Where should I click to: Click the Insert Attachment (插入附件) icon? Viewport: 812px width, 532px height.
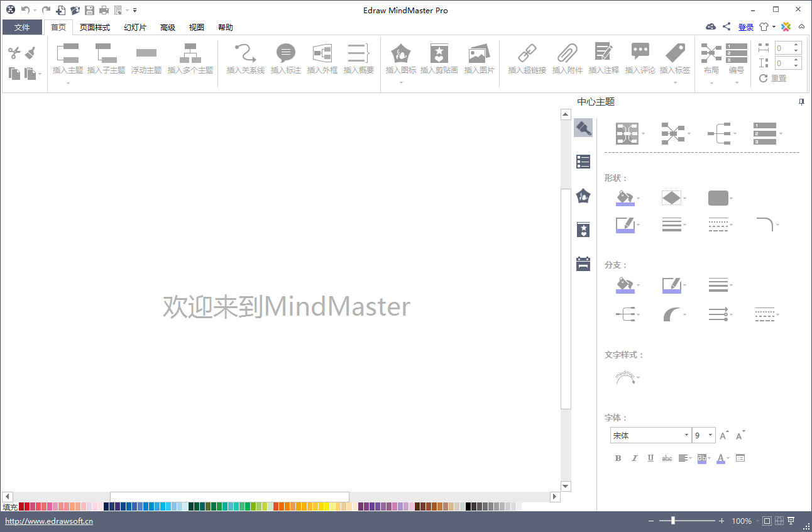tap(568, 53)
